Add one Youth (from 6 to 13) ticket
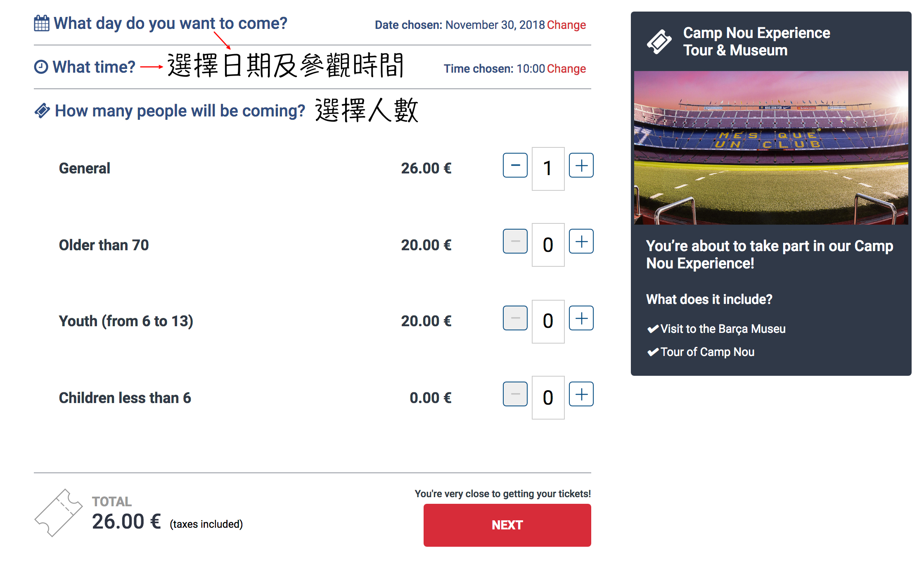Viewport: 924px width, 574px height. click(x=581, y=318)
